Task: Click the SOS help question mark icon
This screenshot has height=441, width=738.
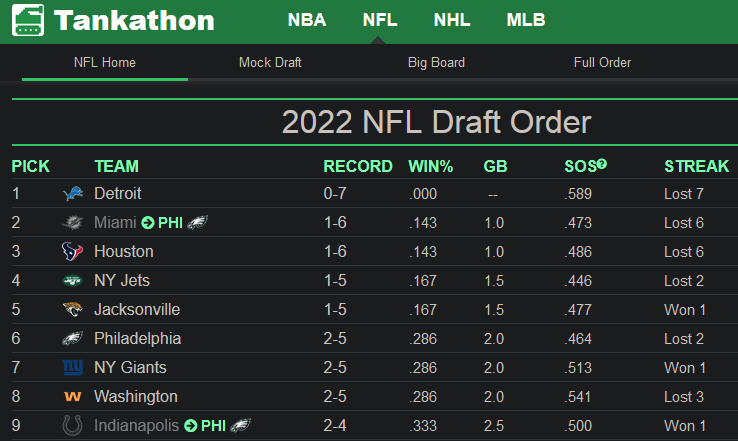Action: click(603, 164)
